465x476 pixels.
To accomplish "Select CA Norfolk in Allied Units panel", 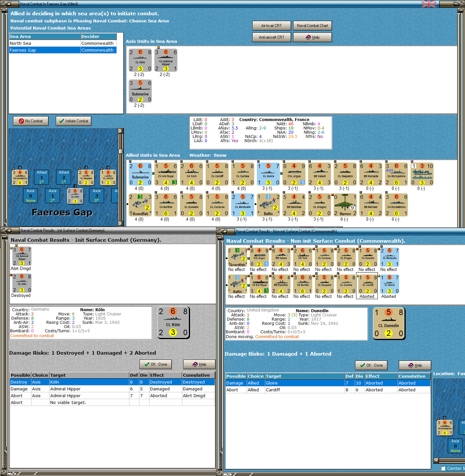I will pos(166,205).
